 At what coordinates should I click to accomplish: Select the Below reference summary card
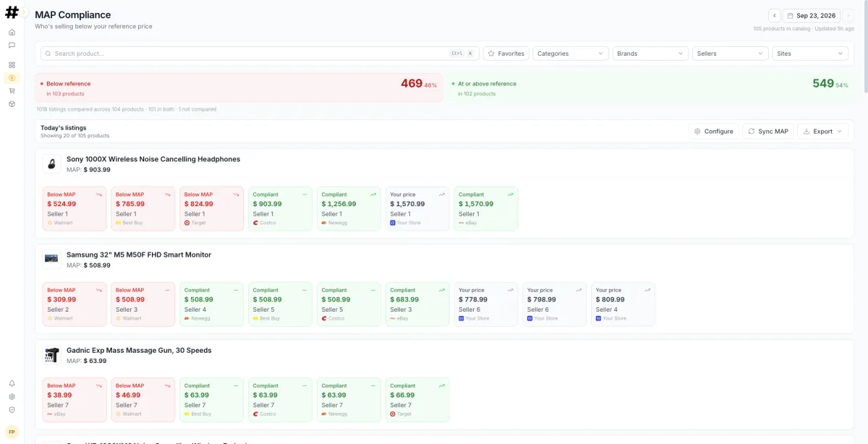coord(239,87)
